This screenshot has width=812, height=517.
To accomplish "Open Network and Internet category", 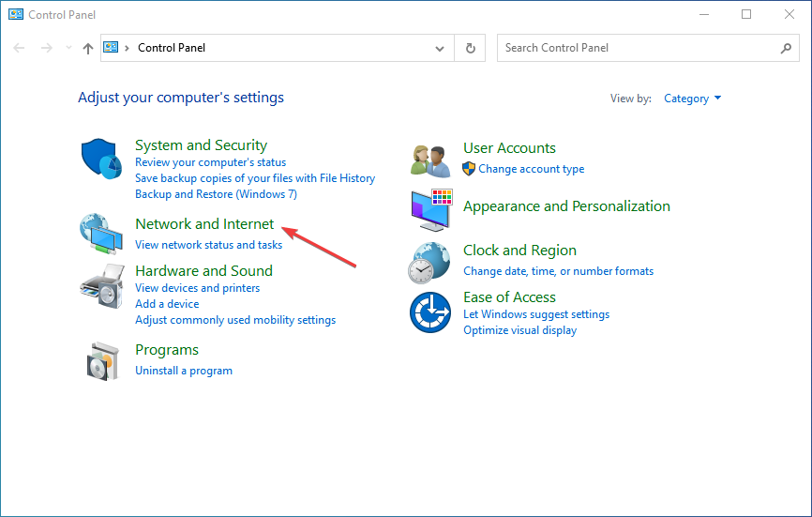I will (204, 224).
